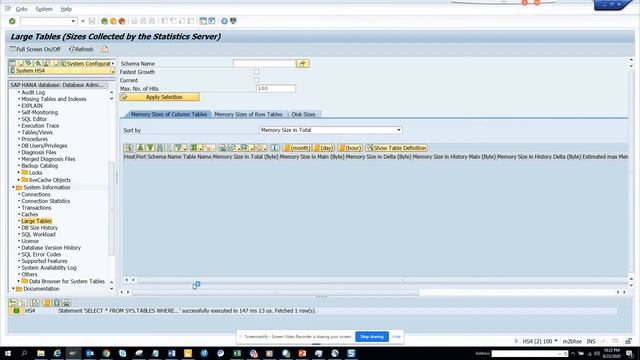The width and height of the screenshot is (640, 360).
Task: Click the green Enter checkmark icon
Action: pos(12,21)
